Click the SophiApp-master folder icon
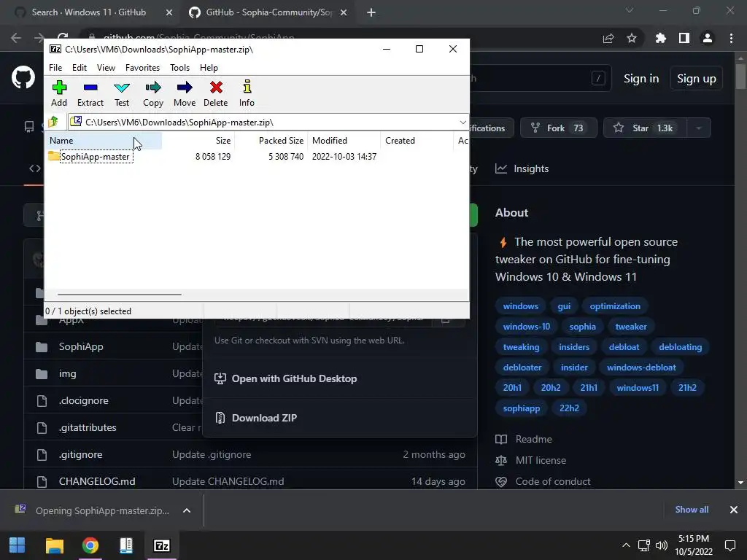The width and height of the screenshot is (747, 560). pyautogui.click(x=53, y=156)
